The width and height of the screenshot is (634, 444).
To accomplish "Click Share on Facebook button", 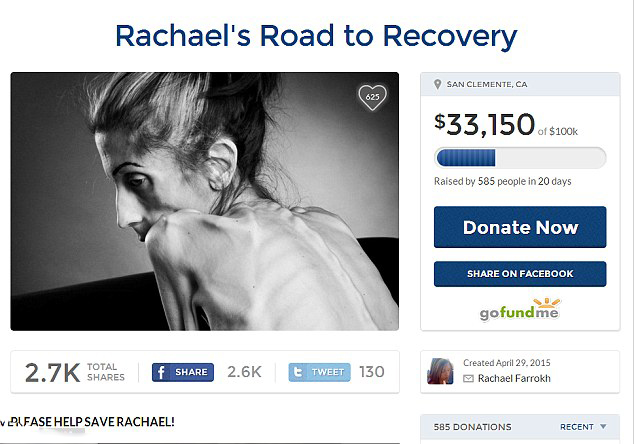I will pyautogui.click(x=520, y=274).
